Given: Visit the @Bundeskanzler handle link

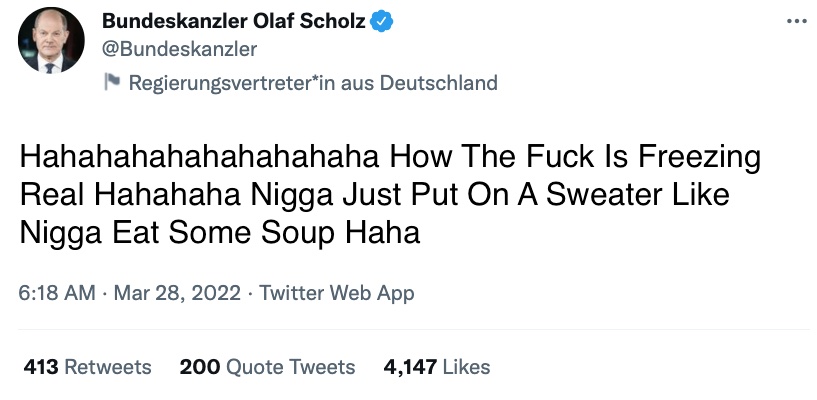Looking at the screenshot, I should [x=180, y=49].
